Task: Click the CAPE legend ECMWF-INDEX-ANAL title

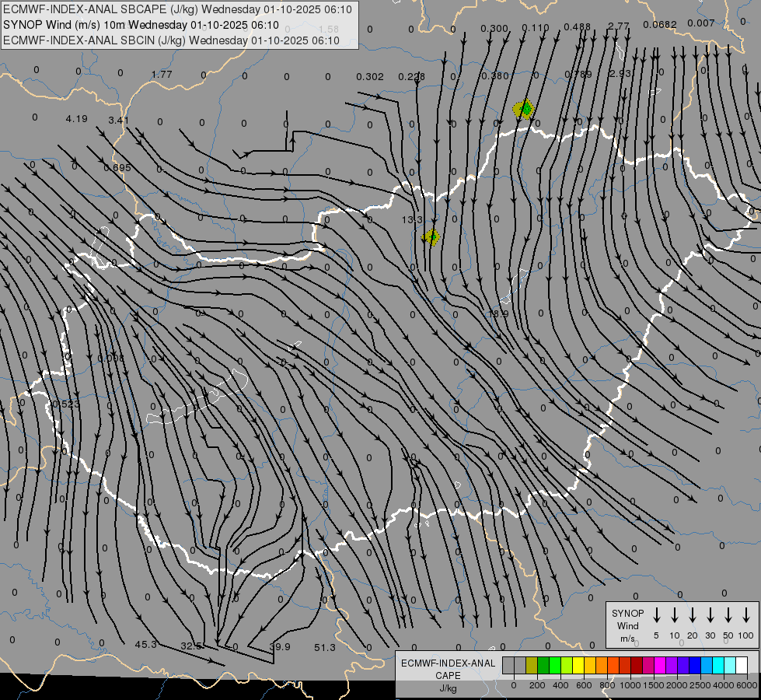Action: [448, 663]
